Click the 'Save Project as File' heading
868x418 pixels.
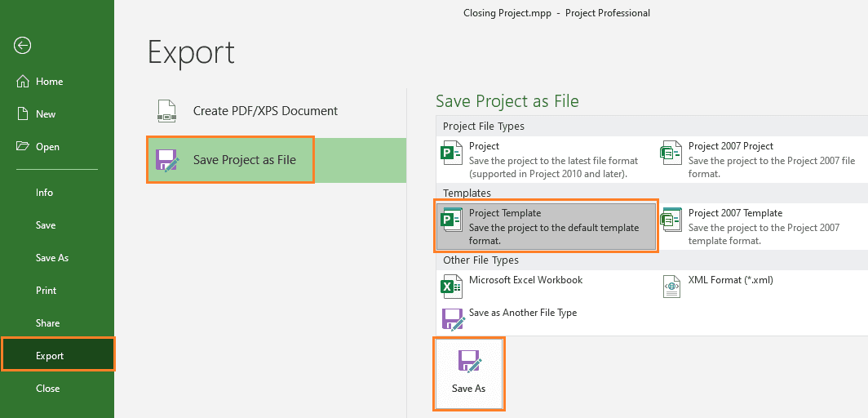point(507,101)
